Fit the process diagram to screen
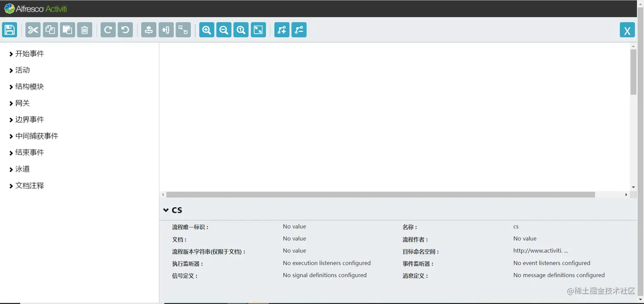Viewport: 644px width, 304px height. click(x=258, y=30)
